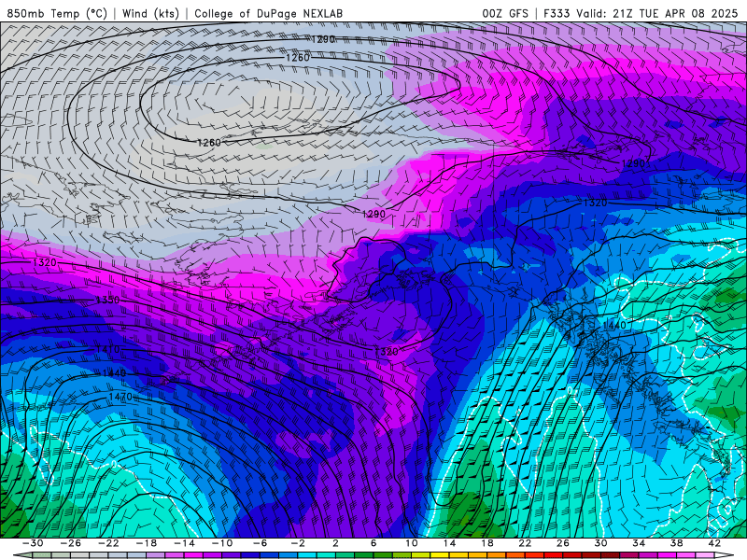Click the positive 2 label on the color scale
Screen dimensions: 747x560
pos(335,543)
